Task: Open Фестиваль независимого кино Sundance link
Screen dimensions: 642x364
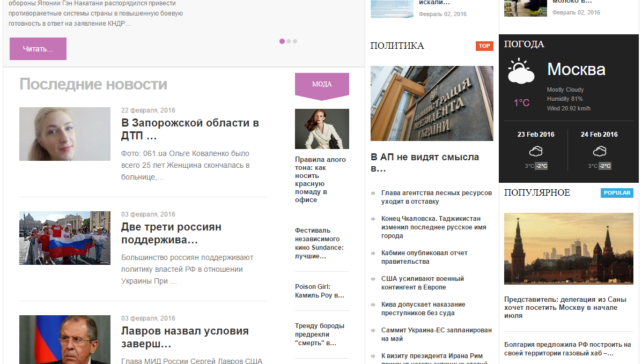Action: point(319,243)
